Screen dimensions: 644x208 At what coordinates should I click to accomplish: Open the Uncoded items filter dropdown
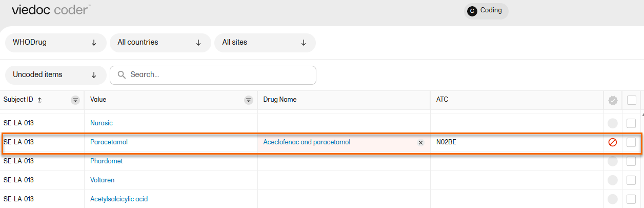point(55,75)
